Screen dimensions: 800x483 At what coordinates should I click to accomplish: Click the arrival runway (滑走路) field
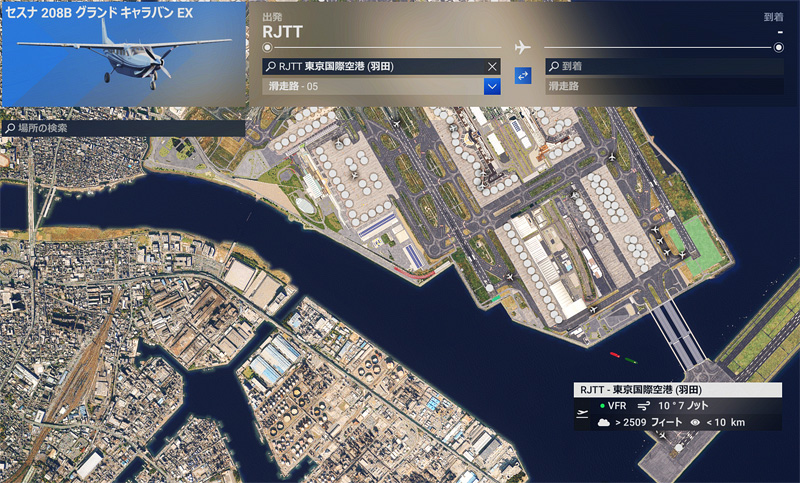(664, 86)
